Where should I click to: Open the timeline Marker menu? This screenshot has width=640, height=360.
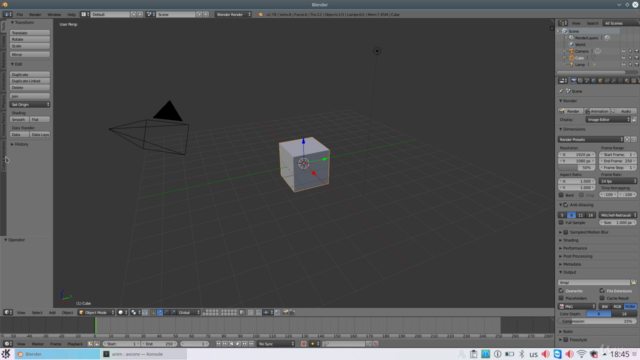pyautogui.click(x=38, y=344)
